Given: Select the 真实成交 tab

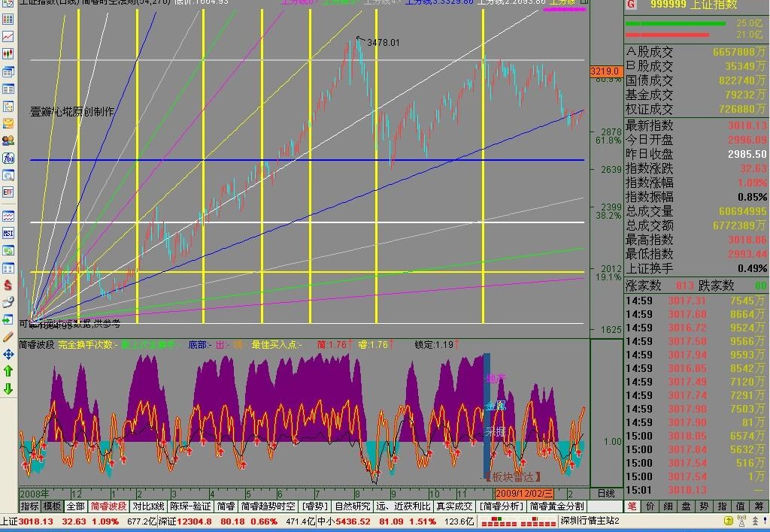Looking at the screenshot, I should click(x=455, y=506).
